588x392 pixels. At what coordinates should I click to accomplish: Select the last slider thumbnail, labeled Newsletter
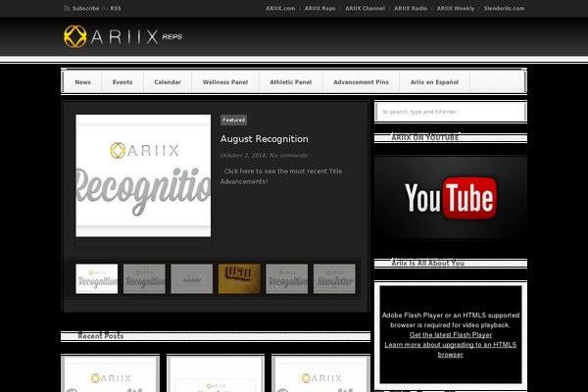coord(334,278)
